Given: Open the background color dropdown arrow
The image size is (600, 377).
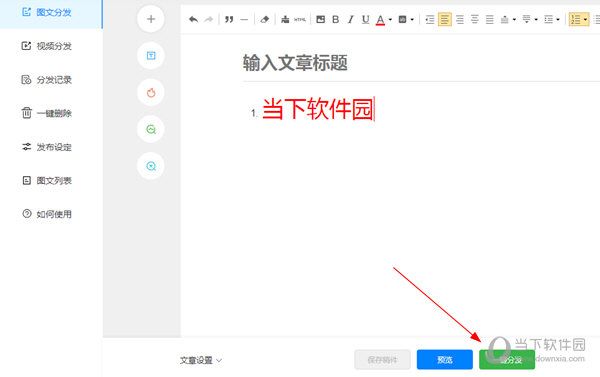Looking at the screenshot, I should coord(412,20).
